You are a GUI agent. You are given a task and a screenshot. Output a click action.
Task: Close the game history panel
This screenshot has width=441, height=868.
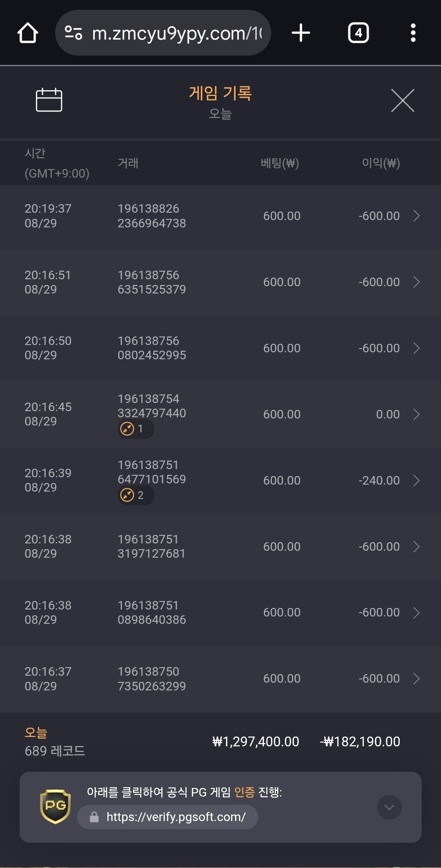tap(403, 100)
